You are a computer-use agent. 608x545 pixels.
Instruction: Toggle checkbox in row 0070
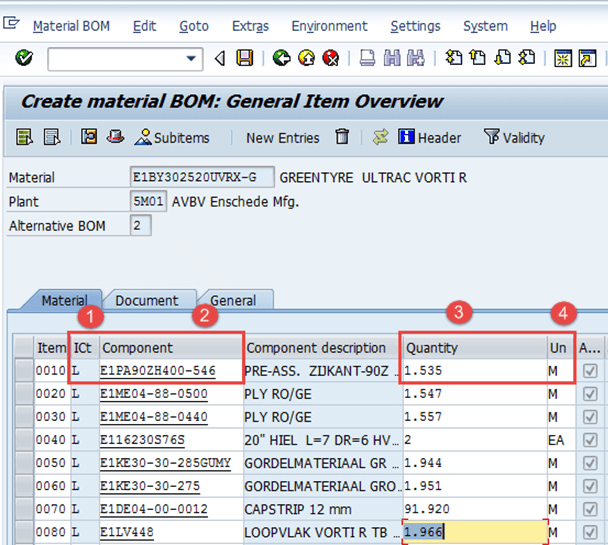(590, 510)
